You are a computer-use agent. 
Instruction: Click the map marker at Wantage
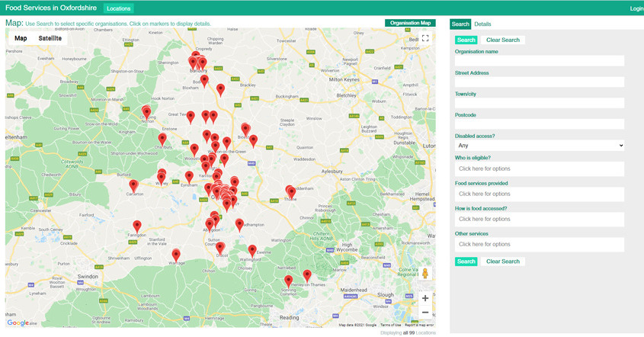[x=176, y=255]
